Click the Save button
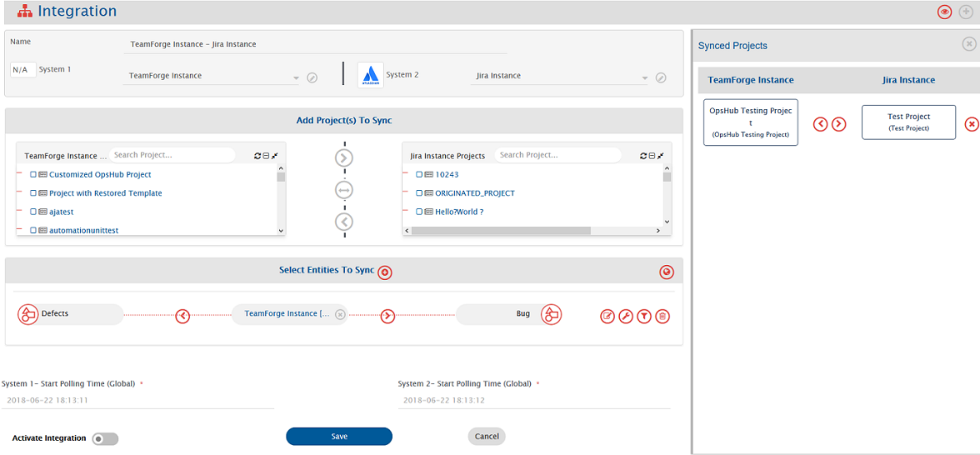The width and height of the screenshot is (980, 455). tap(338, 437)
